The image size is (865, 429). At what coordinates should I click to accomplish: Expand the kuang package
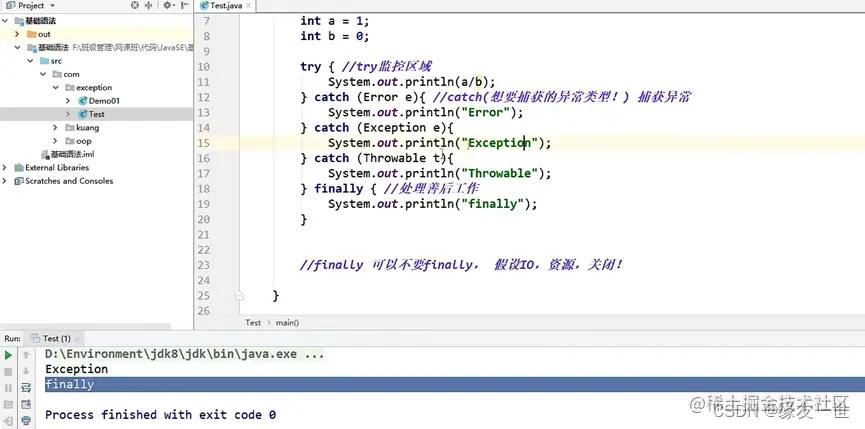55,127
